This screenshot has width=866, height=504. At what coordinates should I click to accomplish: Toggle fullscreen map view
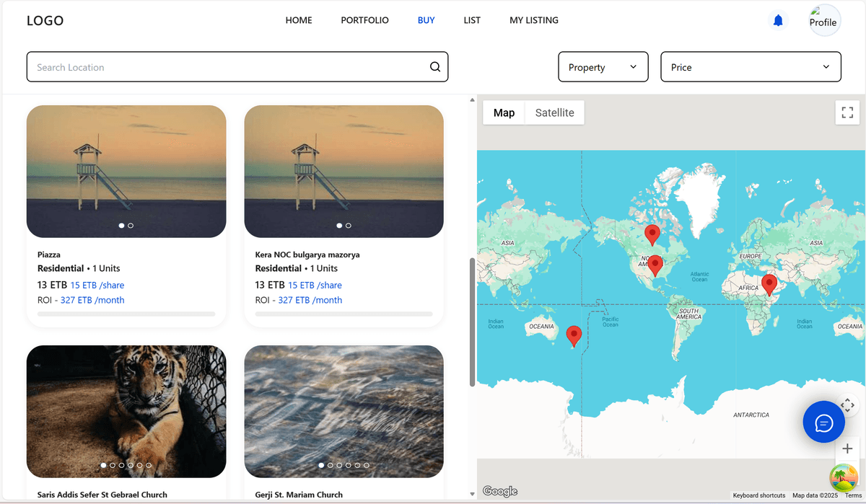pos(847,112)
